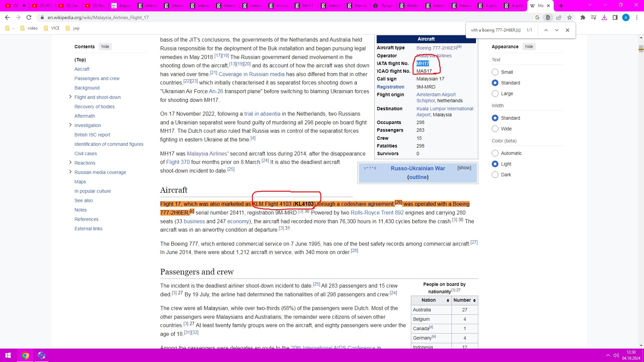Show the Russo-Ukrainian War navbox
Screen dimensions: 644x362
click(x=464, y=168)
